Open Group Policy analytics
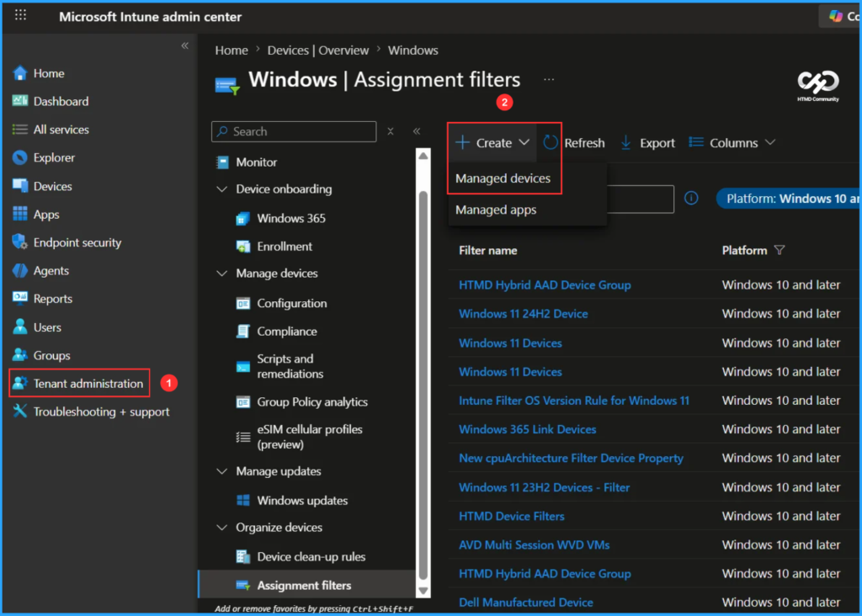This screenshot has width=862, height=616. pos(312,401)
